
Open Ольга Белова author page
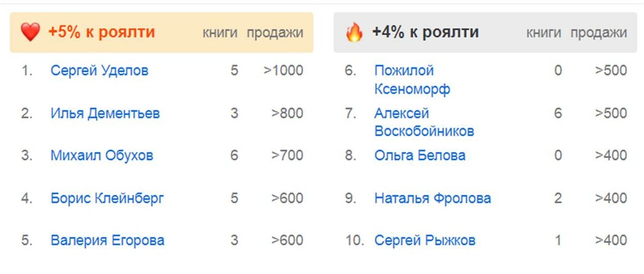(x=420, y=156)
